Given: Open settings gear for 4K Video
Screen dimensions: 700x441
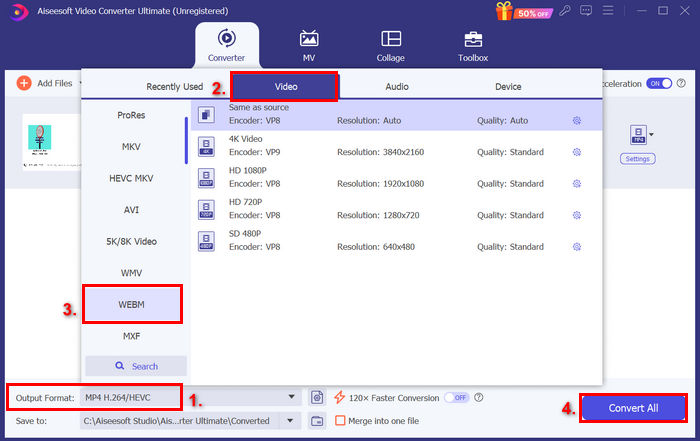Looking at the screenshot, I should tap(577, 152).
